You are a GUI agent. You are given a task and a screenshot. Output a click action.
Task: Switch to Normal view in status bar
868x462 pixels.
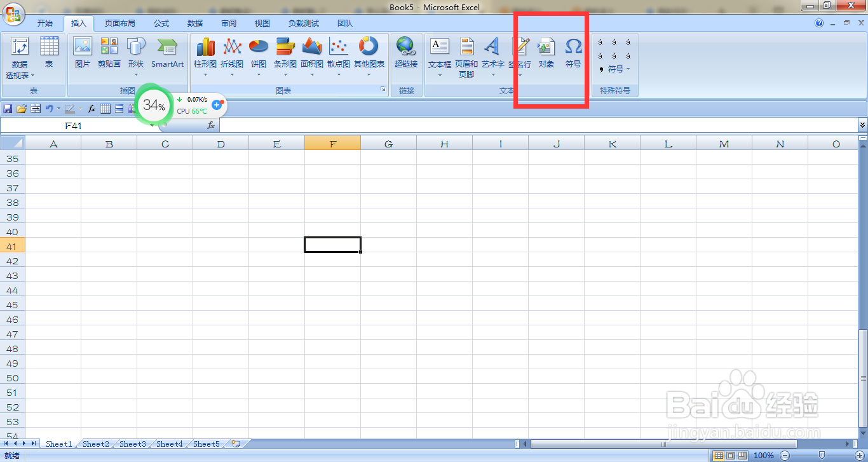click(719, 455)
